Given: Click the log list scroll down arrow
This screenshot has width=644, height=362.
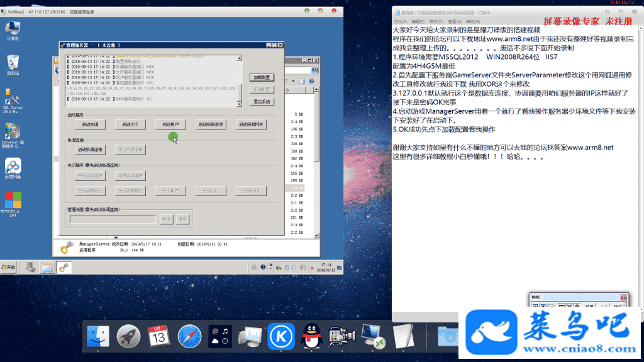Looking at the screenshot, I should (240, 102).
